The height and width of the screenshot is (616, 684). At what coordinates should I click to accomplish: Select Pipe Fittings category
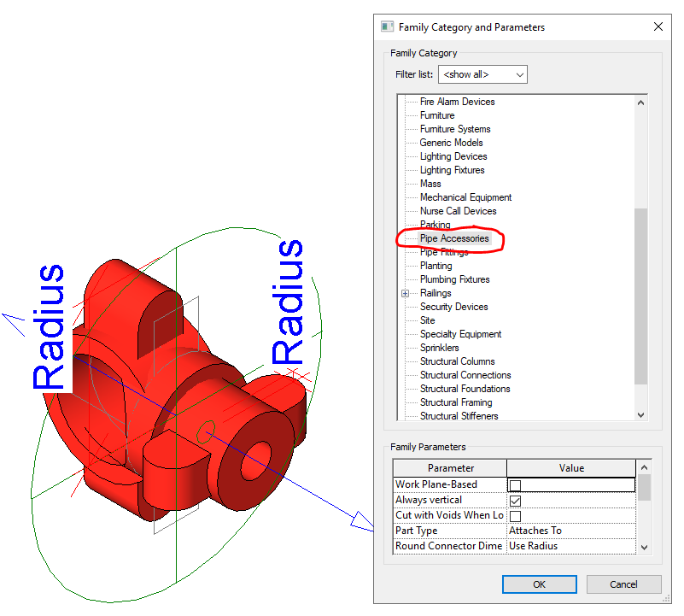point(444,252)
